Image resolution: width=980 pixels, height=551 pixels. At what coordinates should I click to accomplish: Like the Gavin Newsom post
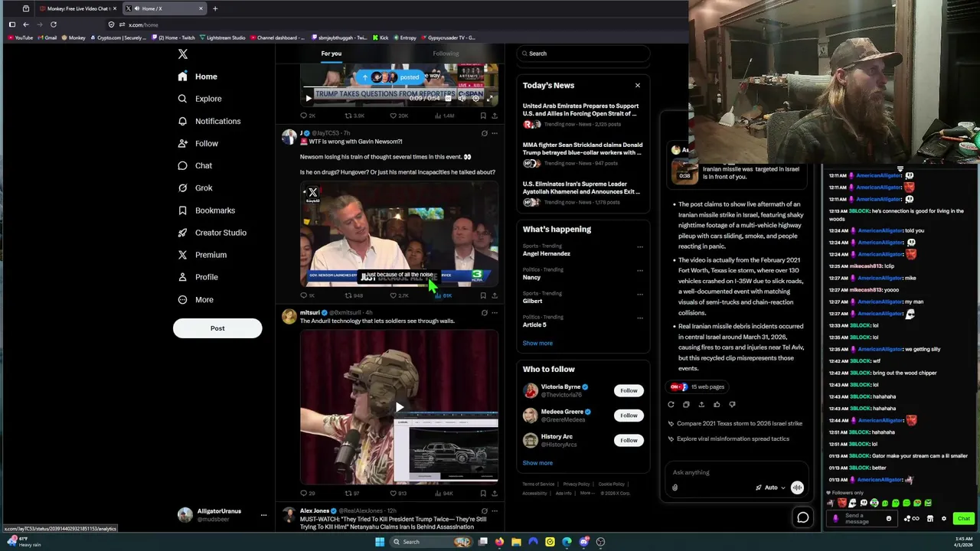(x=398, y=295)
